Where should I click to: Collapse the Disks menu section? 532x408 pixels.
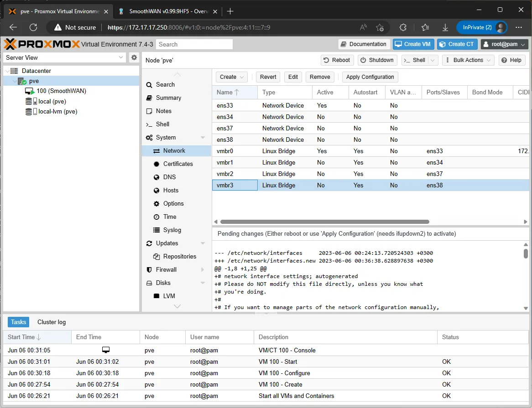(x=203, y=283)
